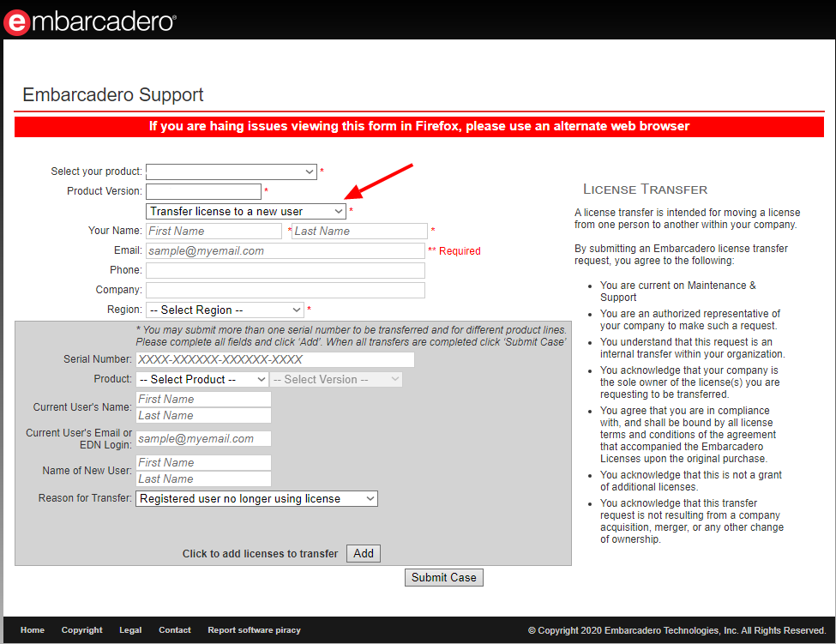The height and width of the screenshot is (644, 836).
Task: Open the Copyright footer link
Action: [81, 630]
